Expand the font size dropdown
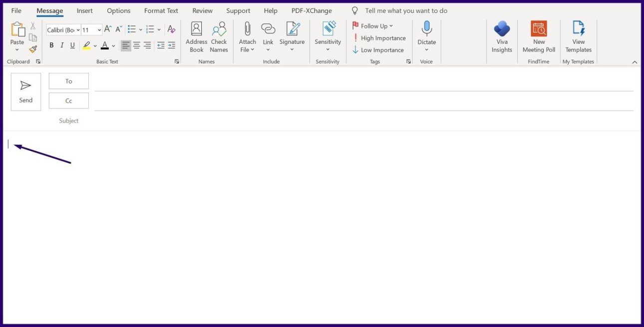This screenshot has height=327, width=644. [x=99, y=30]
